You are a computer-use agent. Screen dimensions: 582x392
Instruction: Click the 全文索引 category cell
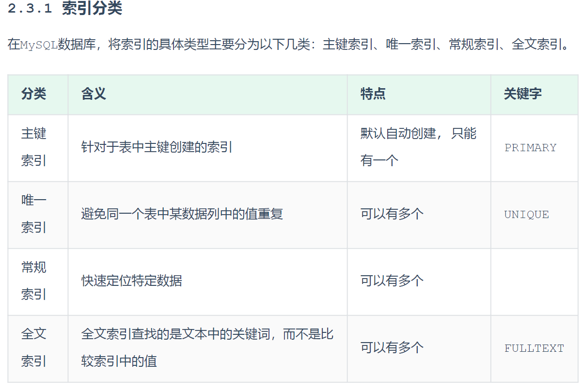coord(34,347)
